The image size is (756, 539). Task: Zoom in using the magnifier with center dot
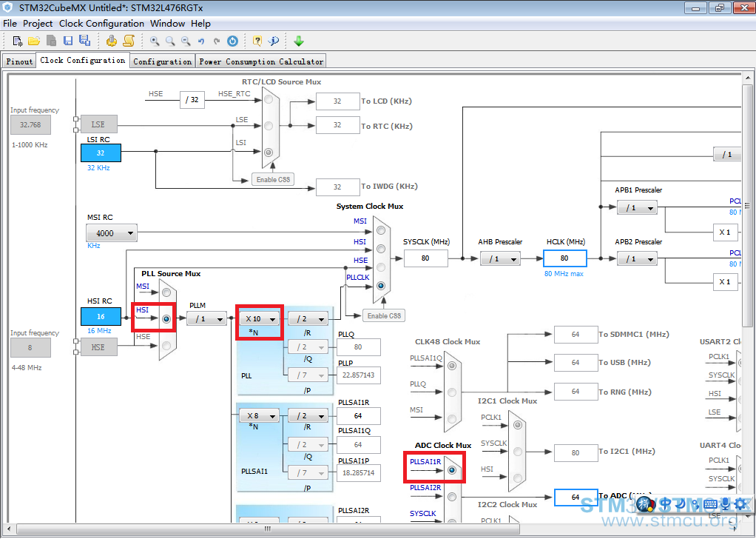click(x=155, y=41)
